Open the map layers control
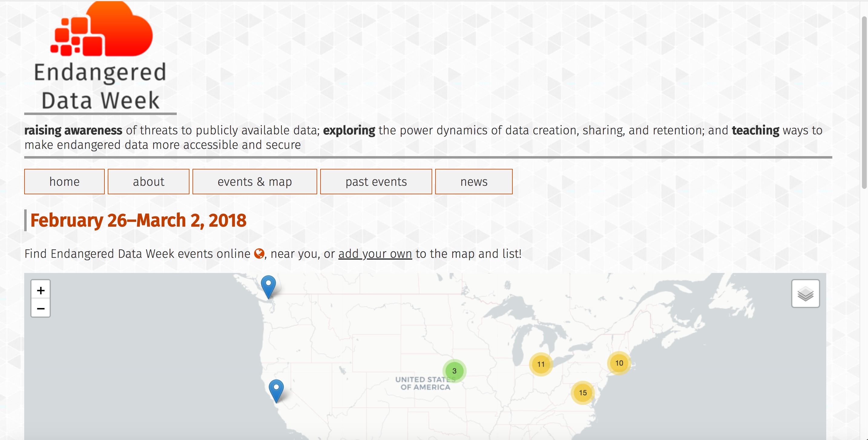This screenshot has height=440, width=868. click(x=805, y=294)
